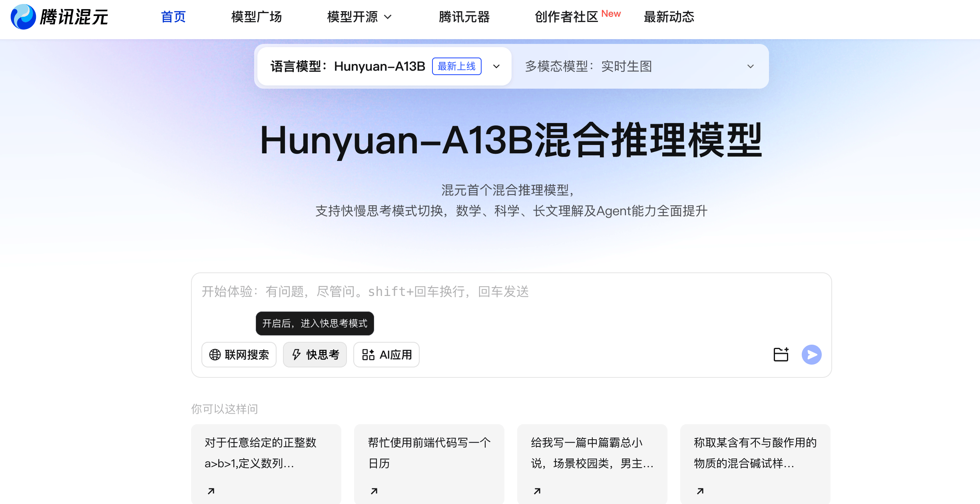Click the Tencent Hunyuan logo
The width and height of the screenshot is (980, 504).
pos(59,17)
